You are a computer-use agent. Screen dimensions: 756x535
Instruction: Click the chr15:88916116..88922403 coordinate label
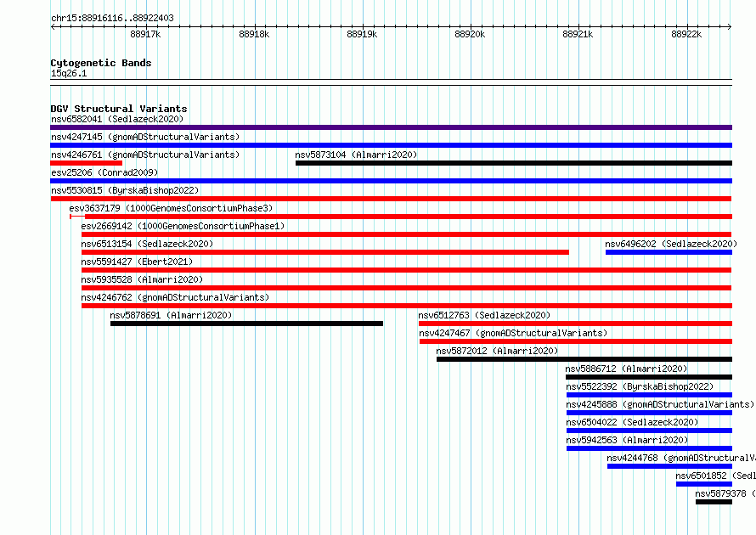coord(112,19)
